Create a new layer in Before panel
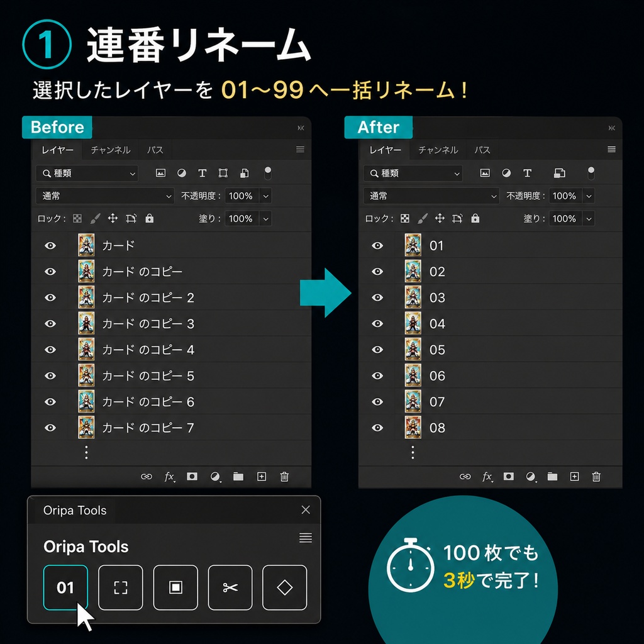Screen dimensions: 644x644 click(x=262, y=477)
